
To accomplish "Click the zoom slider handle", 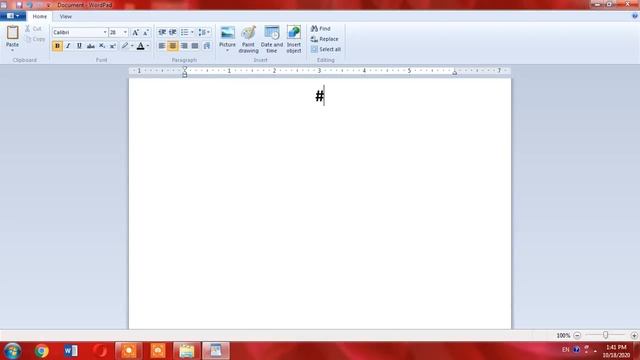I will pyautogui.click(x=606, y=335).
